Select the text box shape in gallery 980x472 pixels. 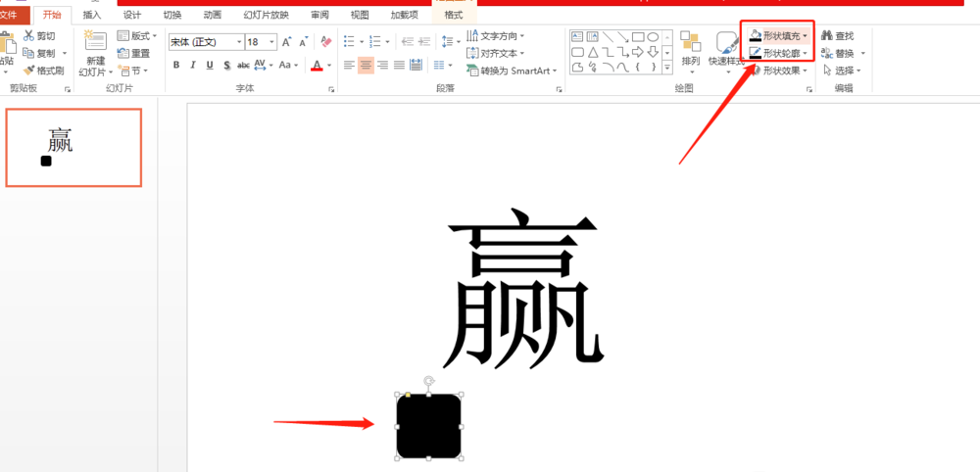point(577,37)
